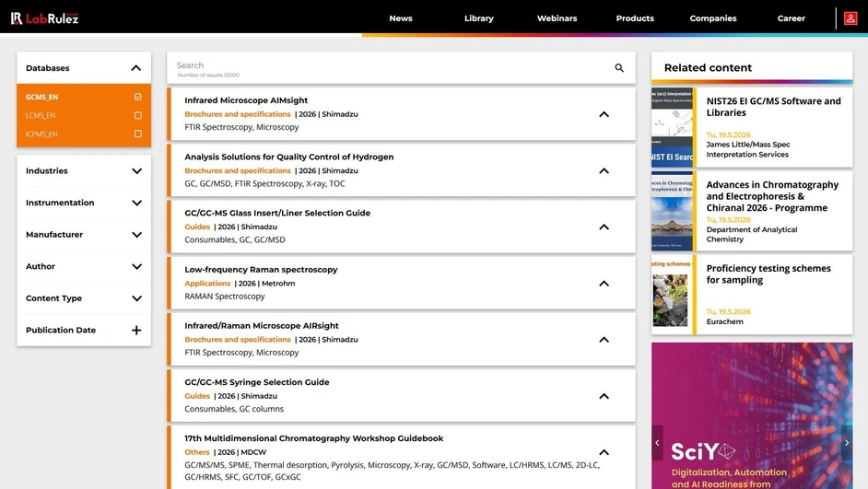The image size is (868, 489).
Task: Expand the Author filter
Action: (x=136, y=267)
